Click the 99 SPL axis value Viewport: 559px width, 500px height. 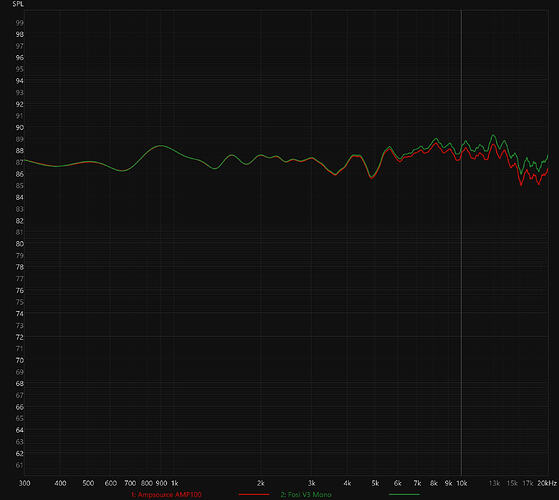pyautogui.click(x=20, y=23)
